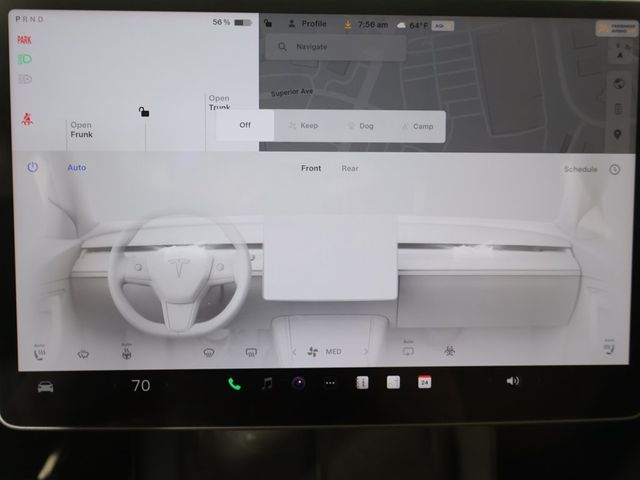Toggle the satellite globe map view
Screen dimensions: 640x480
pos(619,84)
